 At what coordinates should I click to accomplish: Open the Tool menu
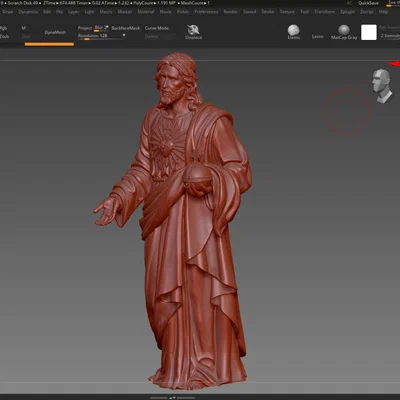304,12
